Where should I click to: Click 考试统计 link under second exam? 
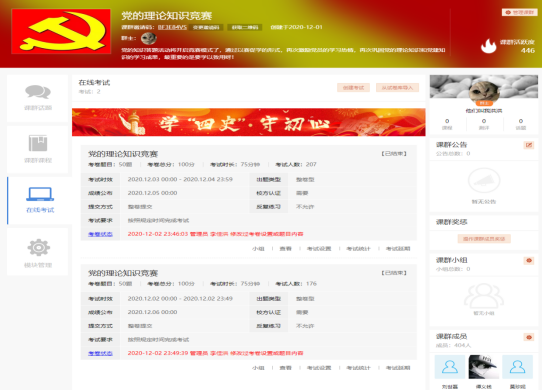pyautogui.click(x=358, y=368)
